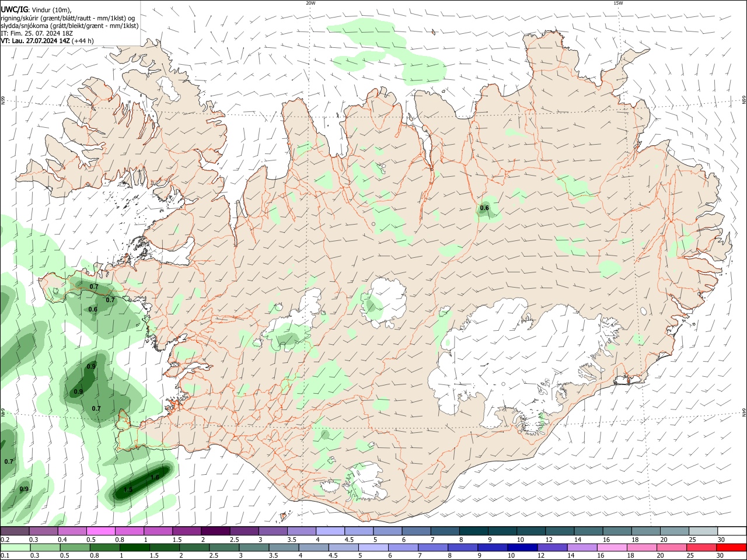Click the '20W' longitude label
Image resolution: width=747 pixels, height=560 pixels.
pyautogui.click(x=310, y=3)
